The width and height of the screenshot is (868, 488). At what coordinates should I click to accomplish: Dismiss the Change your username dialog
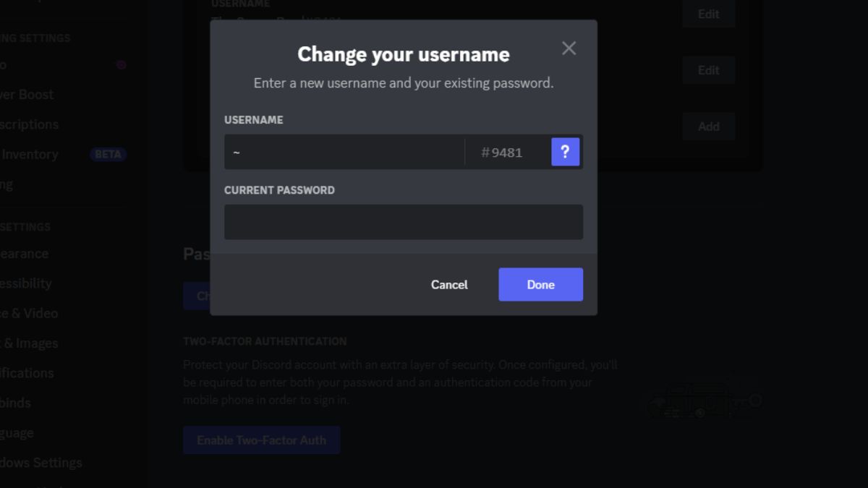pos(569,48)
